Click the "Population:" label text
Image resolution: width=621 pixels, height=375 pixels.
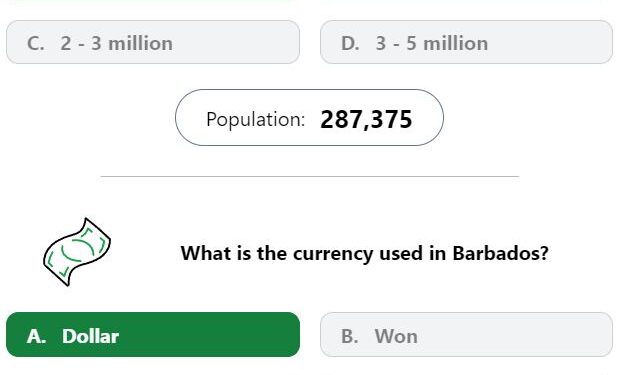pyautogui.click(x=255, y=119)
